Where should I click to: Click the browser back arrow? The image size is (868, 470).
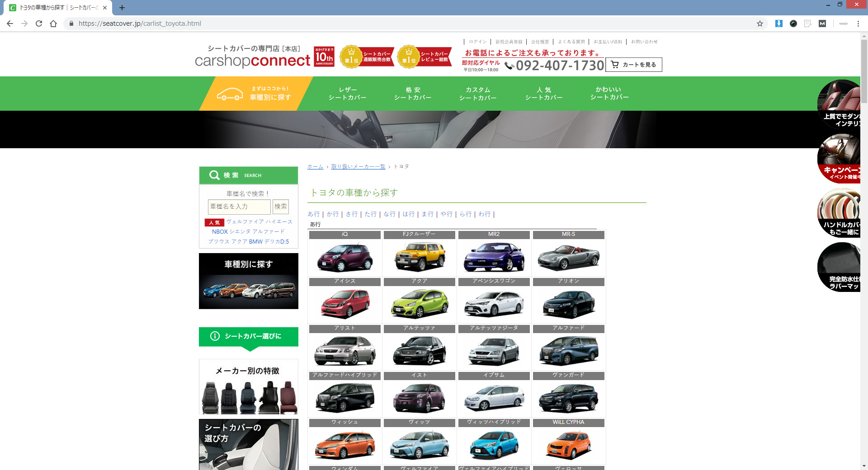(10, 23)
